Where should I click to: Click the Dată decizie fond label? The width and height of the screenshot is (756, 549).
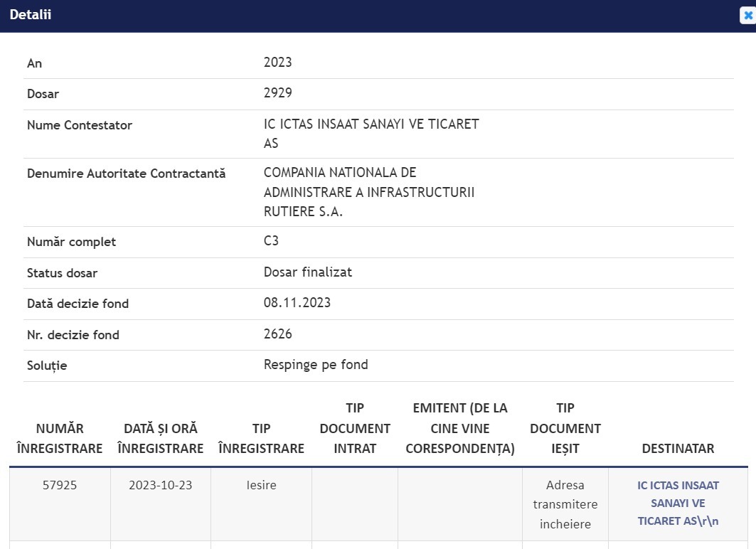tap(78, 304)
